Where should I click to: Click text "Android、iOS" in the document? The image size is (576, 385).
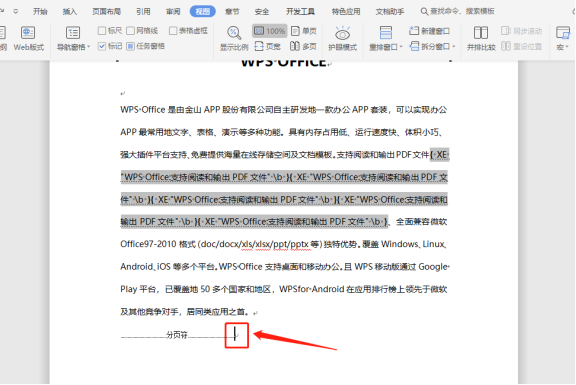(145, 267)
